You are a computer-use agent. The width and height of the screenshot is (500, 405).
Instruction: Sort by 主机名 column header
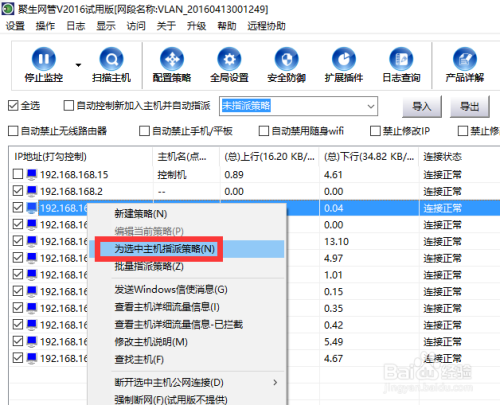(x=186, y=156)
